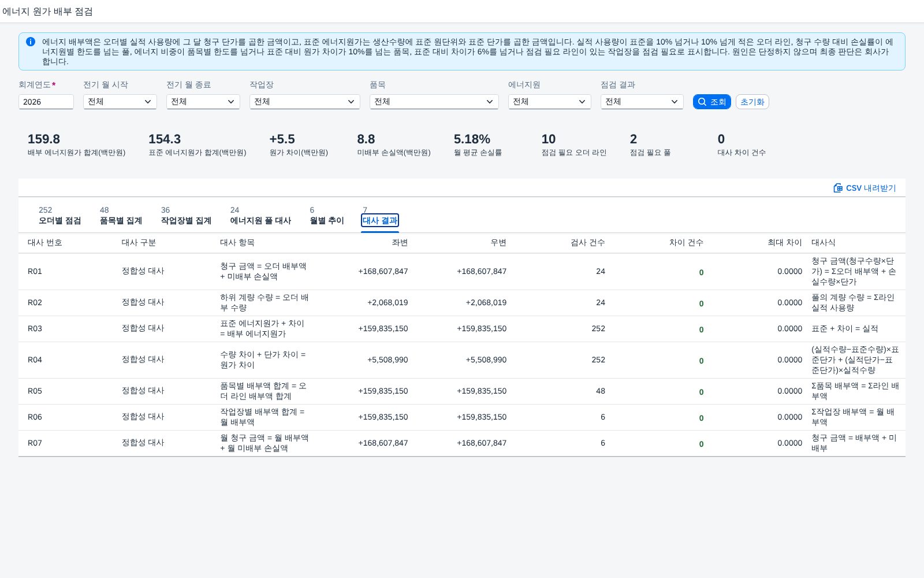Open the 전기 월 시작 dropdown
Viewport: 924px width, 578px height.
click(120, 102)
